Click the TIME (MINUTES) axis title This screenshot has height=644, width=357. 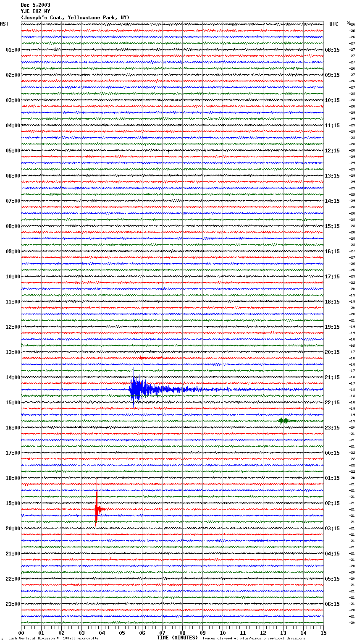177,638
